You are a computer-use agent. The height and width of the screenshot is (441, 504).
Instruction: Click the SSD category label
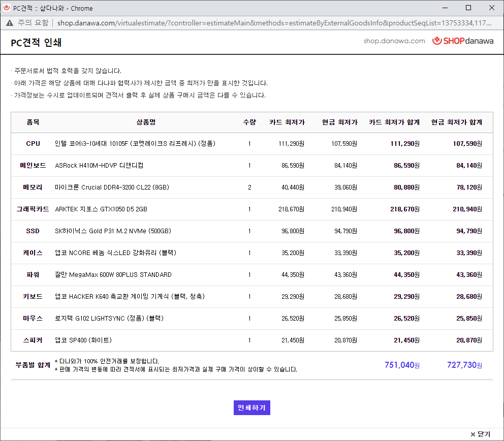[33, 231]
